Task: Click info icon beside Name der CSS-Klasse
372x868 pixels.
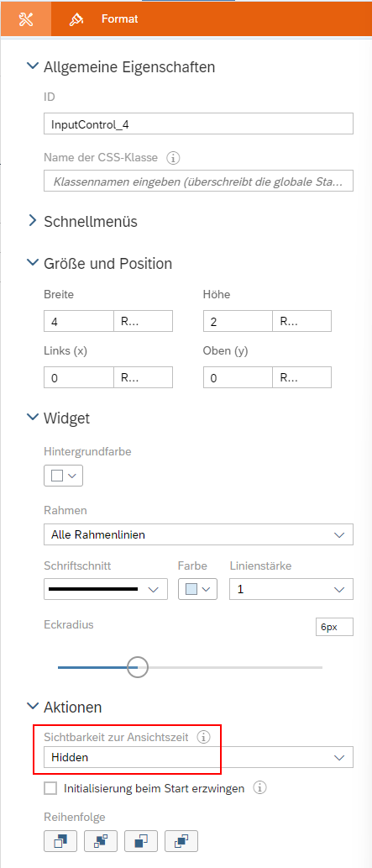Action: (x=173, y=158)
